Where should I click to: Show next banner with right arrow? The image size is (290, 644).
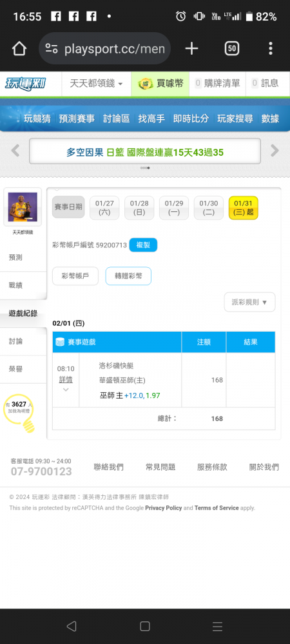[x=275, y=151]
